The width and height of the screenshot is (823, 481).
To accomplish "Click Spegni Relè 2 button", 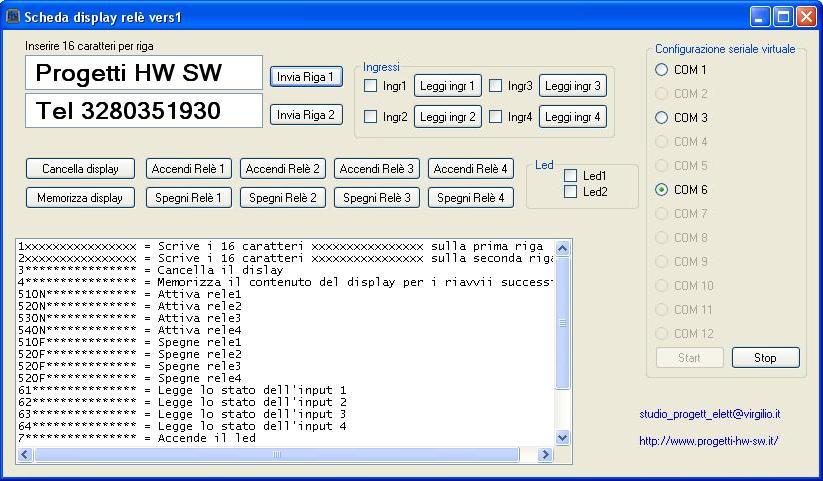I will click(282, 198).
